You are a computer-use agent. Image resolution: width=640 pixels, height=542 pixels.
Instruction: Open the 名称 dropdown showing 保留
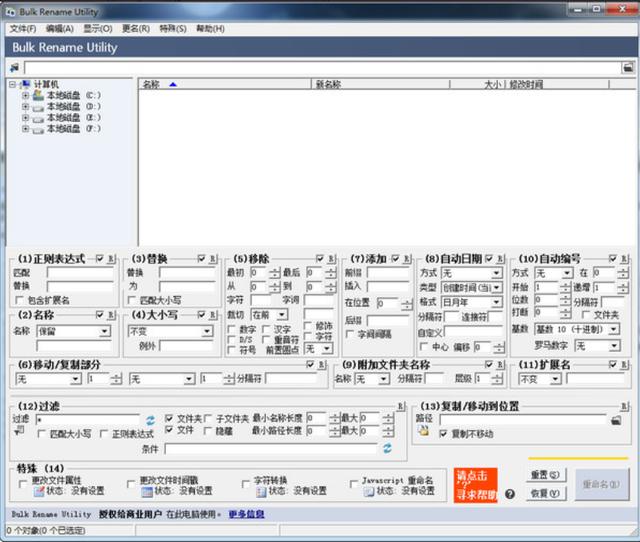click(73, 331)
